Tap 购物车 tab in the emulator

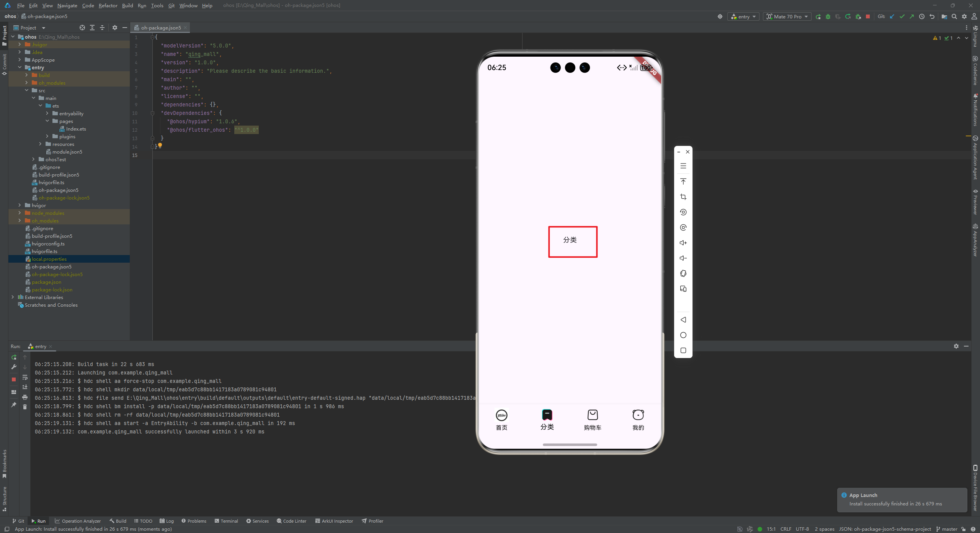pos(592,420)
